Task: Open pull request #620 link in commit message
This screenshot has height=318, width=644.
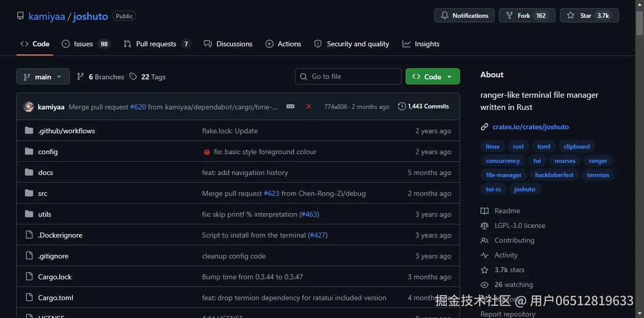Action: coord(138,107)
